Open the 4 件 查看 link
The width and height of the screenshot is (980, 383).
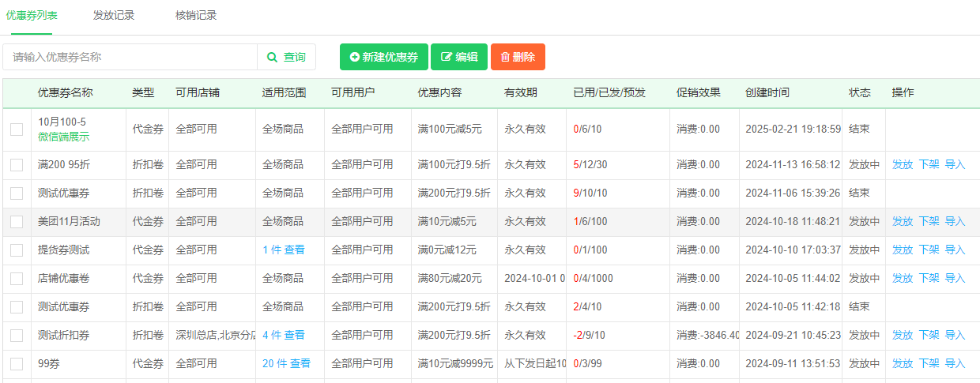click(284, 336)
